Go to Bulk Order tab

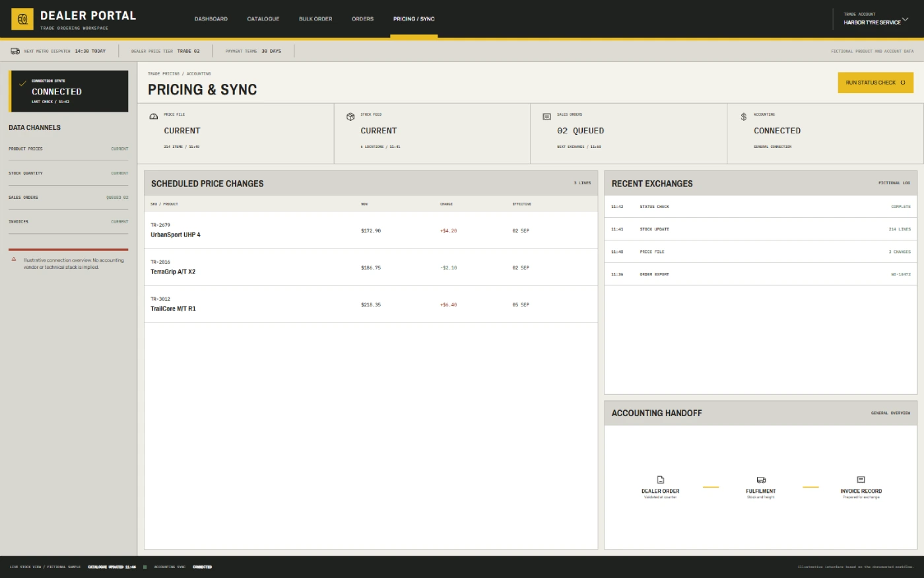coord(315,19)
